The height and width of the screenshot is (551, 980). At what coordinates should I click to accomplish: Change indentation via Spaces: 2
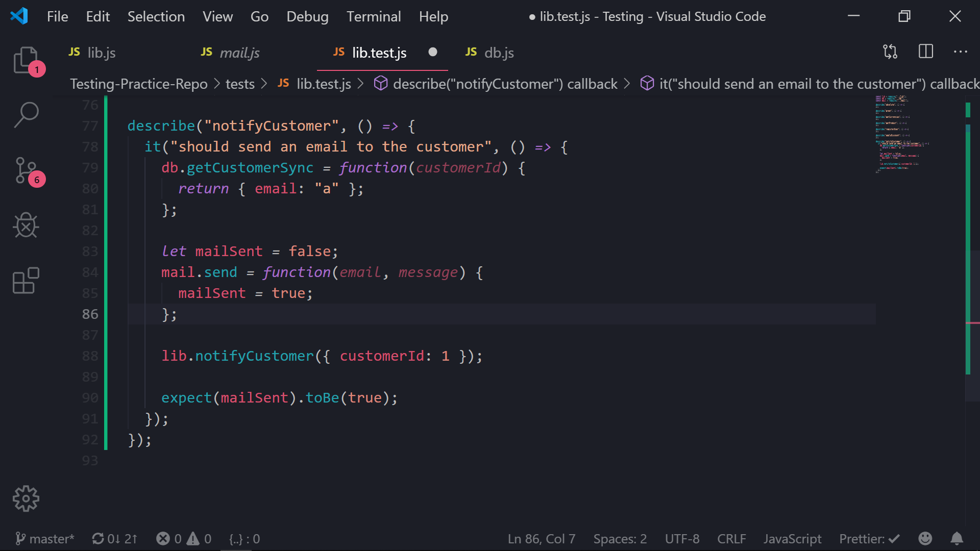point(620,538)
